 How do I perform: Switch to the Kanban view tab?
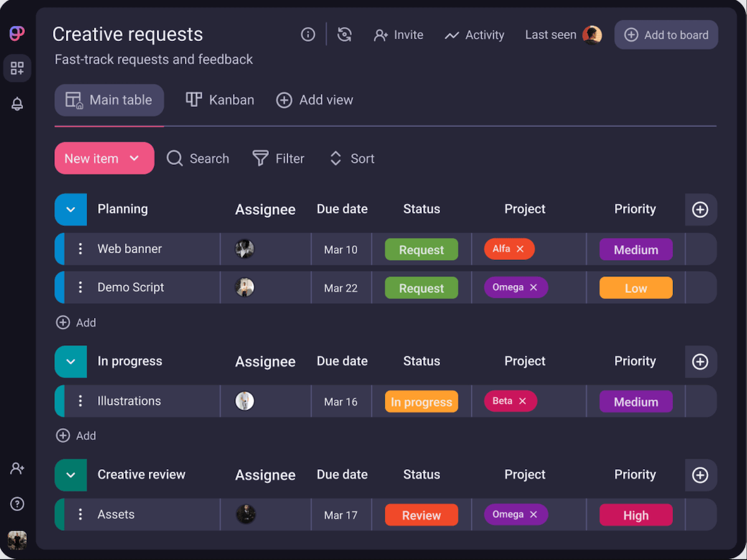pos(220,100)
